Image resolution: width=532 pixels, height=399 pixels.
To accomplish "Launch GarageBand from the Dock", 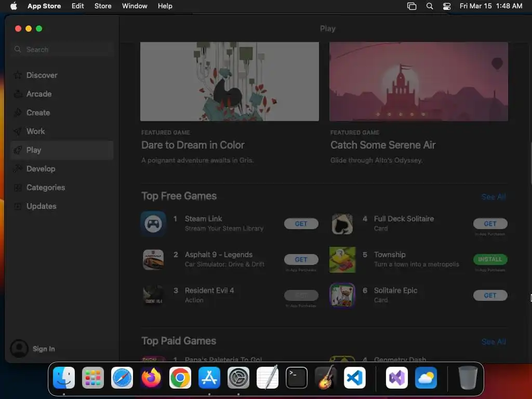I will click(x=326, y=378).
